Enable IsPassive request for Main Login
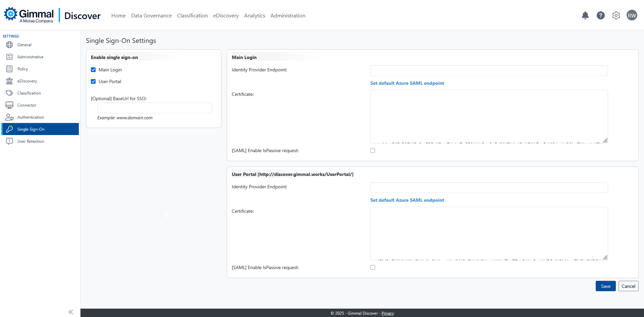 [x=373, y=150]
